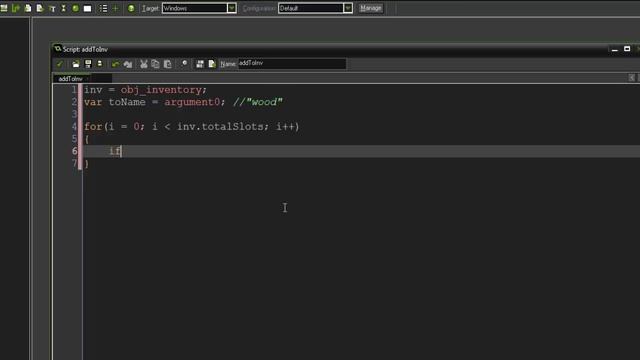Click the Manage configurations button
The image size is (640, 360).
click(371, 8)
